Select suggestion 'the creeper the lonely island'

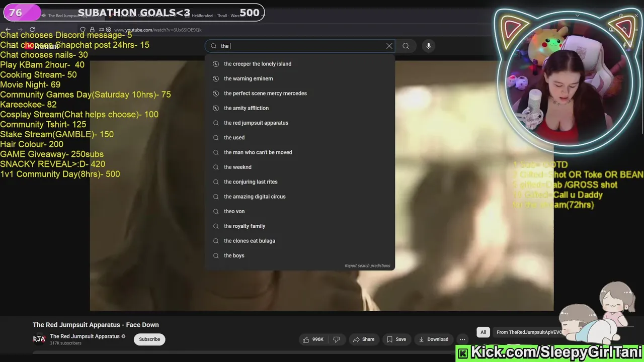coord(300,64)
